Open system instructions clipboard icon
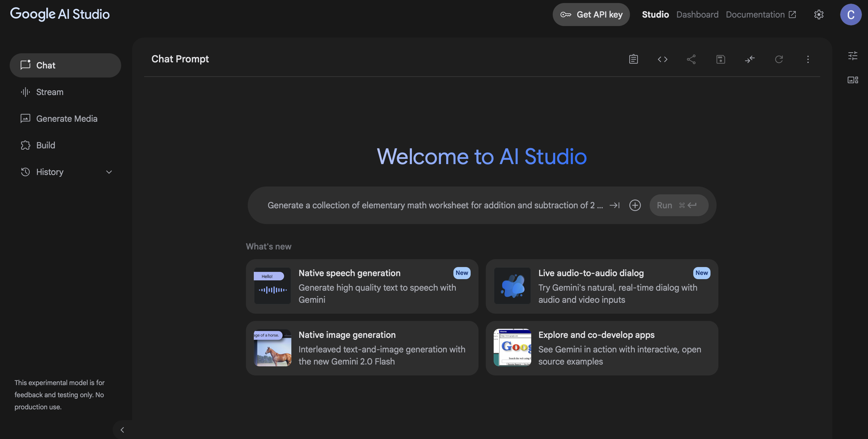 [633, 59]
